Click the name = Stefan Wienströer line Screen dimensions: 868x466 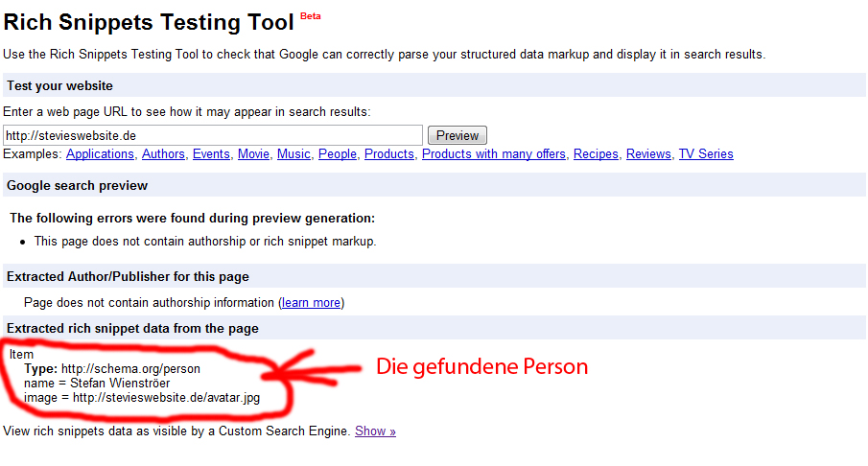[97, 383]
